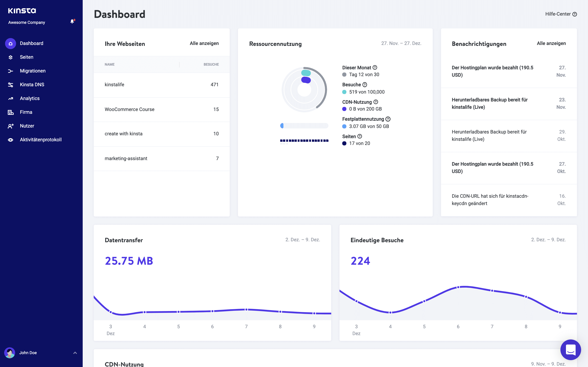Show all websites via Alle anzeigen
Image resolution: width=588 pixels, height=367 pixels.
tap(204, 43)
